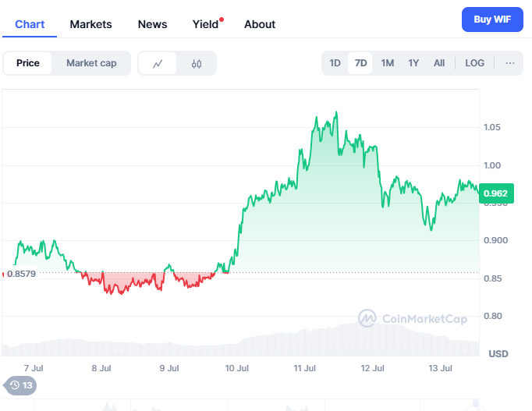
Task: Switch to line chart view icon
Action: [158, 63]
